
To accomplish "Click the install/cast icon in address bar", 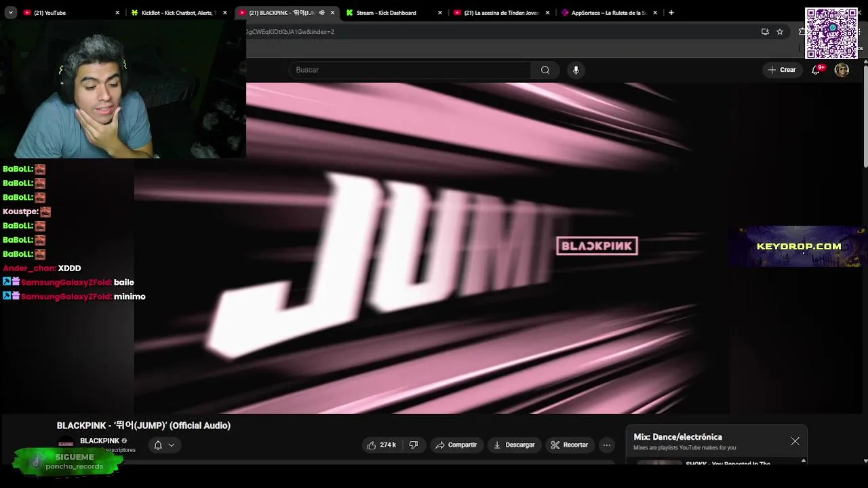I will [x=765, y=32].
